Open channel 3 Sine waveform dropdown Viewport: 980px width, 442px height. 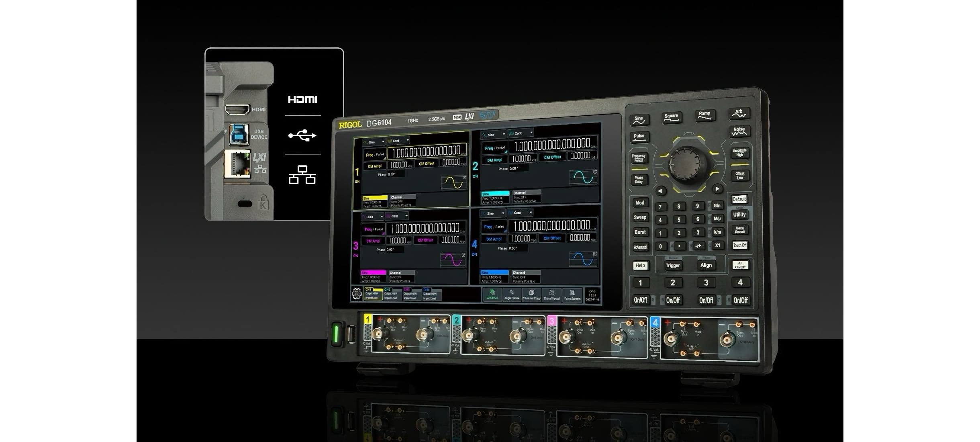[x=372, y=217]
